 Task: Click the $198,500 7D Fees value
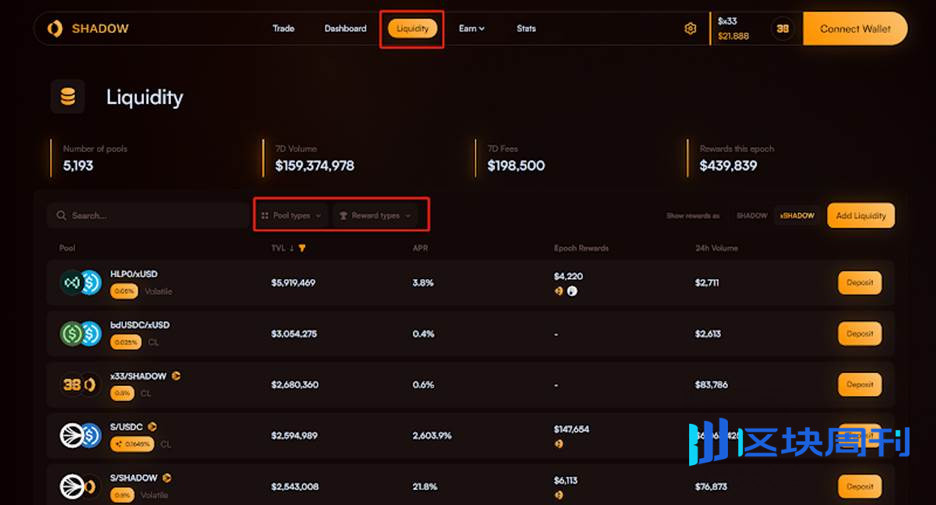point(516,166)
